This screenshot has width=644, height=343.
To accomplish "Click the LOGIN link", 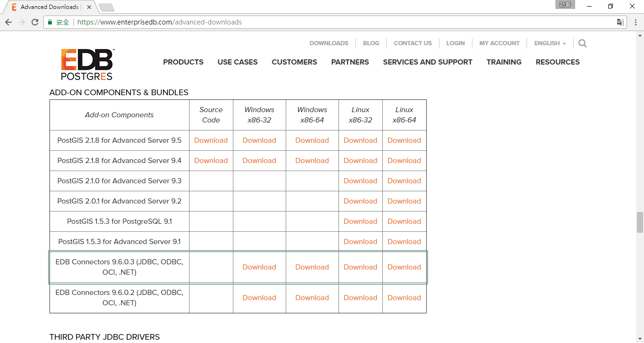I will pos(455,43).
